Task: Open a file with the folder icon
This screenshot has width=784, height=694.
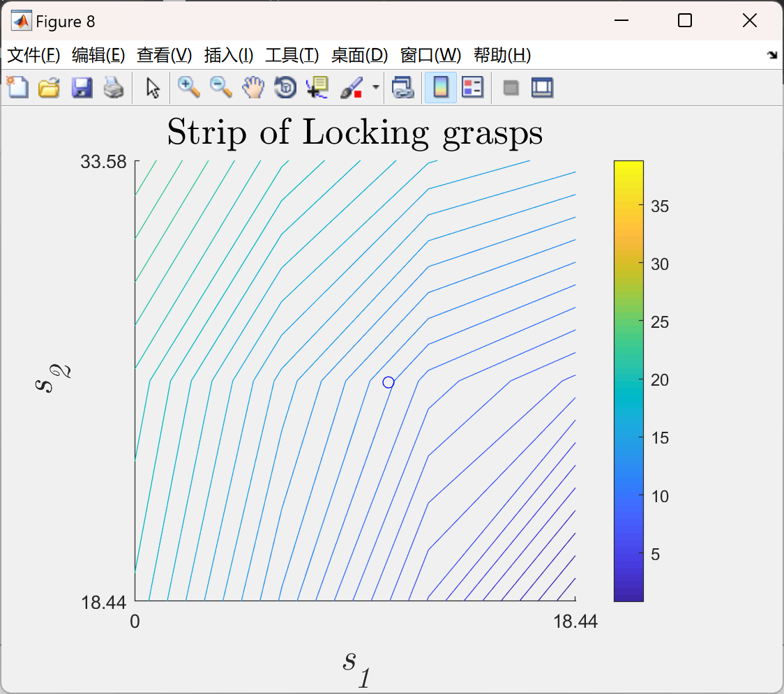Action: point(49,87)
